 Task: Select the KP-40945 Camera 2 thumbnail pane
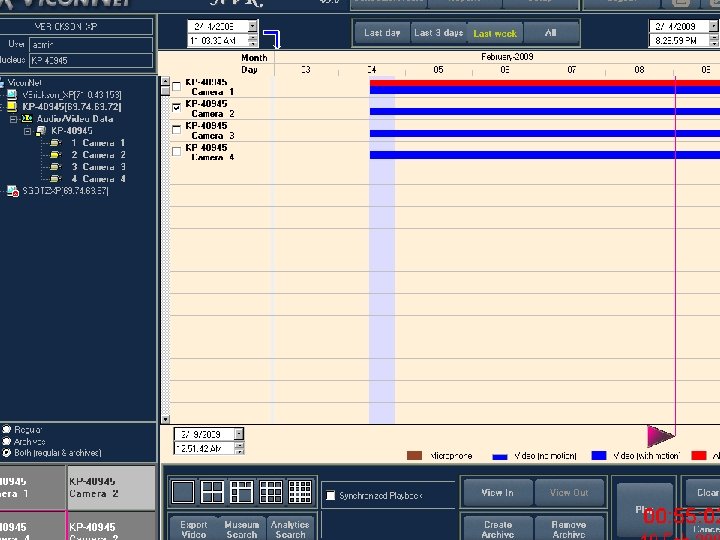pos(111,487)
